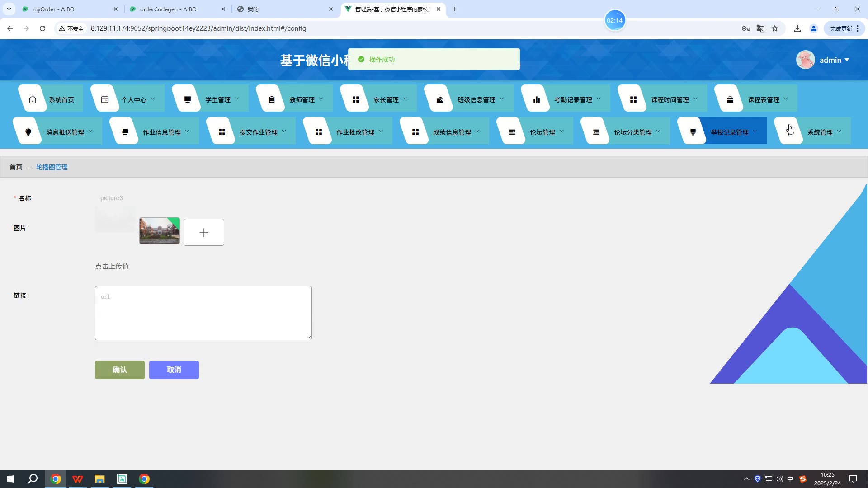Open the 作业批改管理 menu

click(355, 132)
